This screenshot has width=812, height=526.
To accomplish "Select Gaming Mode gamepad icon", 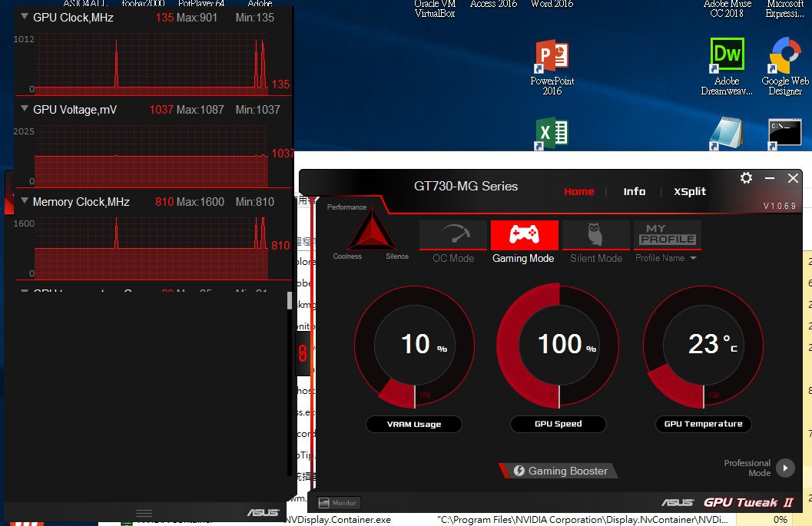I will click(x=524, y=235).
